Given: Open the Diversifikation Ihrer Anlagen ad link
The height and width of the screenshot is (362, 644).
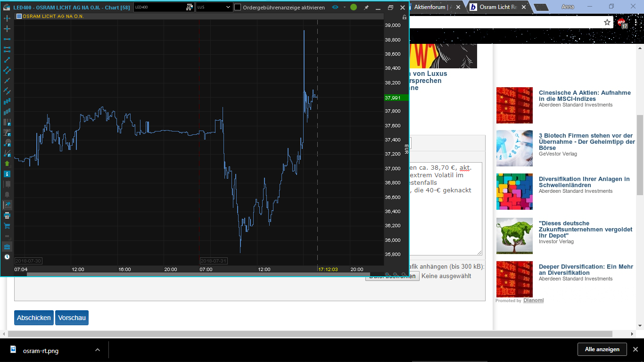Looking at the screenshot, I should click(x=584, y=182).
